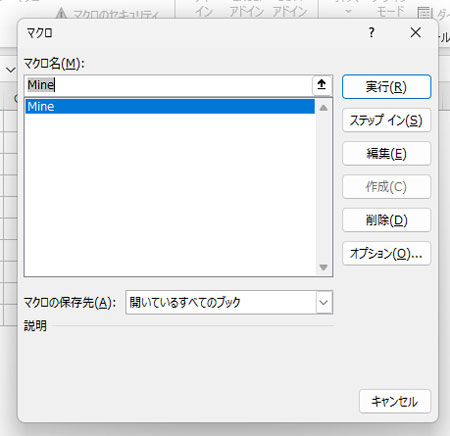Open オプション(O)... settings

click(386, 254)
